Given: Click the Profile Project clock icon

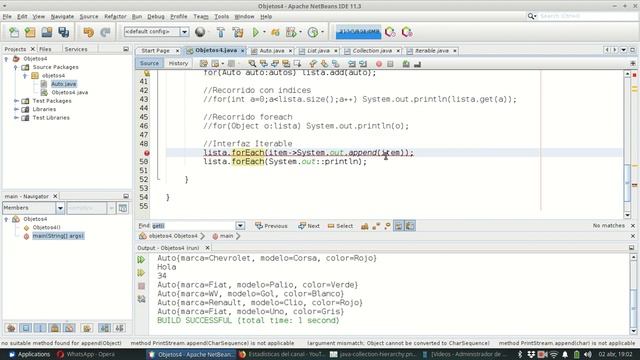Looking at the screenshot, I should 313,32.
